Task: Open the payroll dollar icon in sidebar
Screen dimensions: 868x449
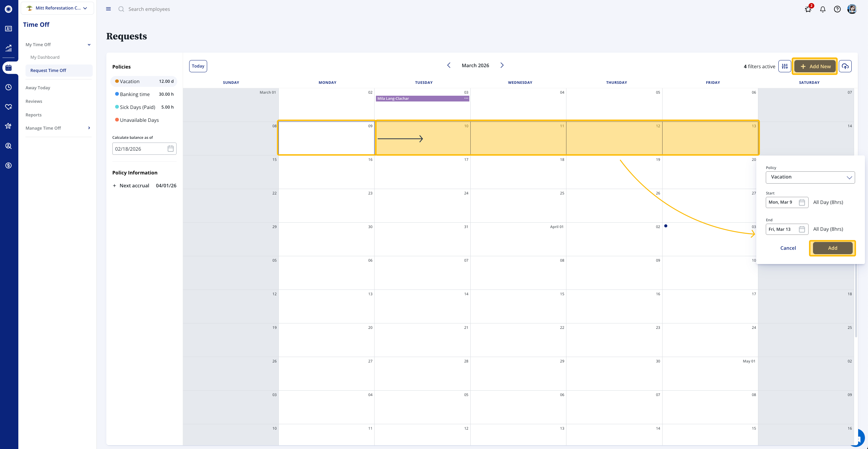Action: (x=9, y=165)
